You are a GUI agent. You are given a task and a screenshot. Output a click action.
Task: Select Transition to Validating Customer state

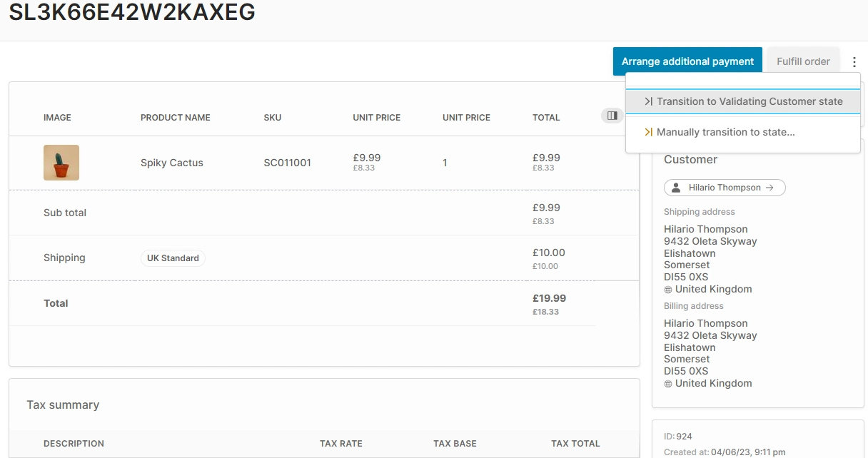(745, 101)
